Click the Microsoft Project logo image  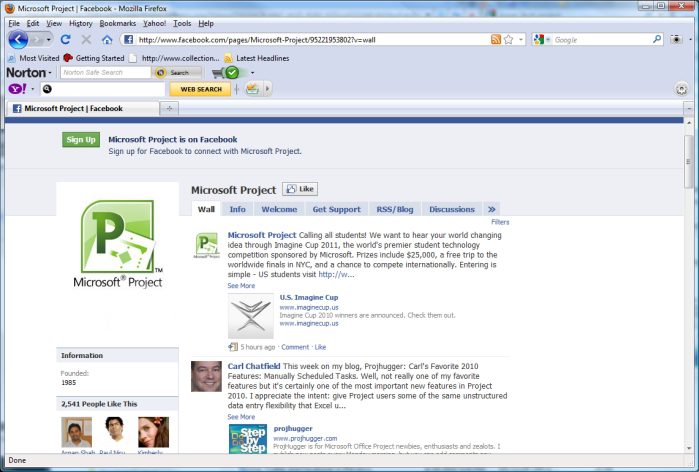(x=118, y=244)
